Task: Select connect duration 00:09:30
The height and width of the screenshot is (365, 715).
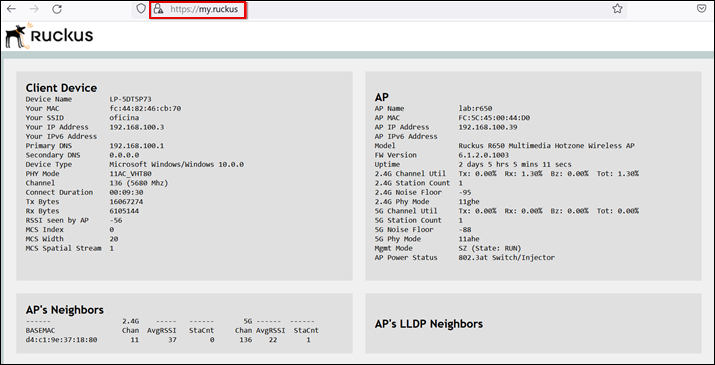Action: 126,192
